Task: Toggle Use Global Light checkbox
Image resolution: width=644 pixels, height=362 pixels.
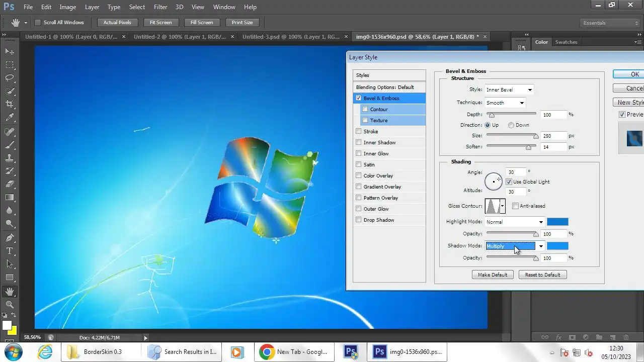Action: point(509,182)
